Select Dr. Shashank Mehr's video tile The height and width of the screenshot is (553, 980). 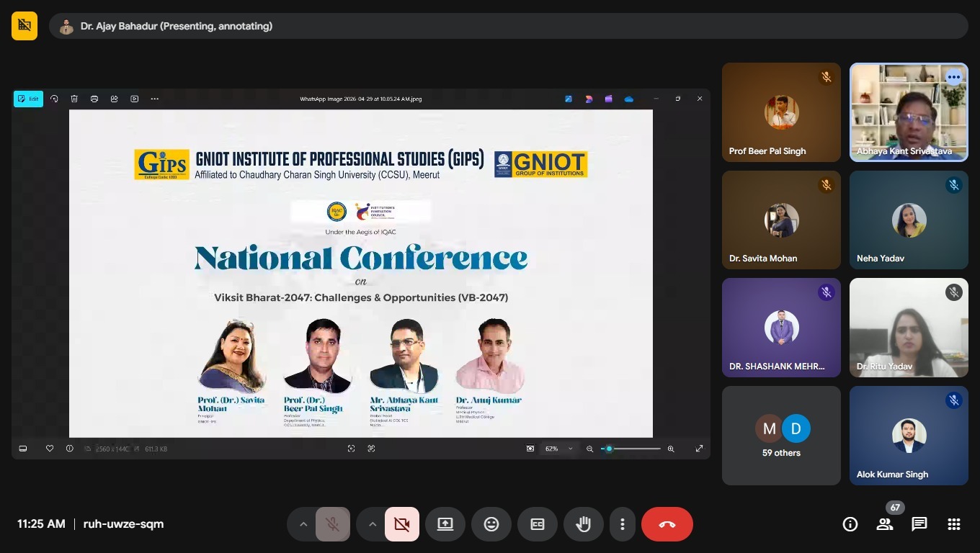pyautogui.click(x=781, y=328)
